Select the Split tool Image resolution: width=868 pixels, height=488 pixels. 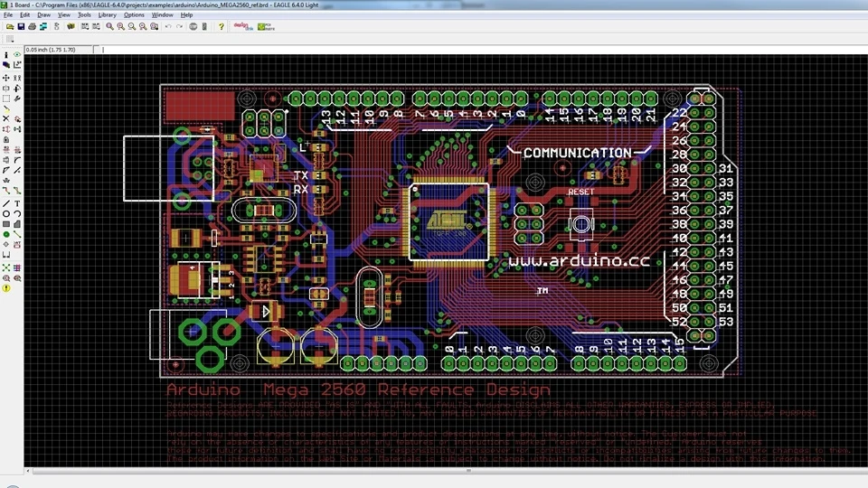pyautogui.click(x=6, y=170)
